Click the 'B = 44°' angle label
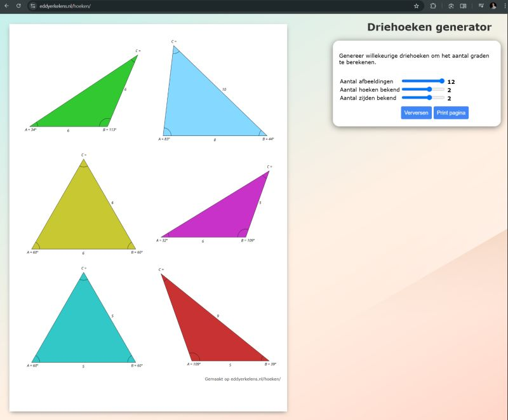 point(268,139)
